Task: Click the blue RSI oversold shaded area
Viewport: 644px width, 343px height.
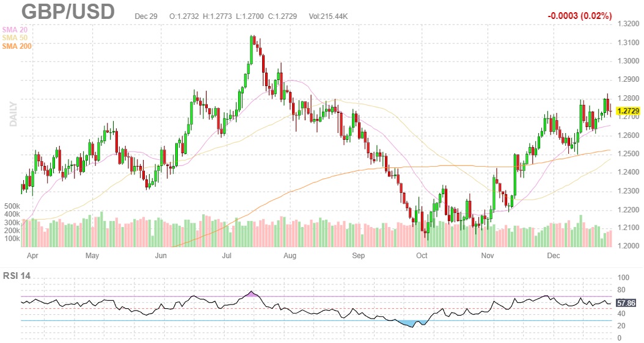Action: click(411, 323)
